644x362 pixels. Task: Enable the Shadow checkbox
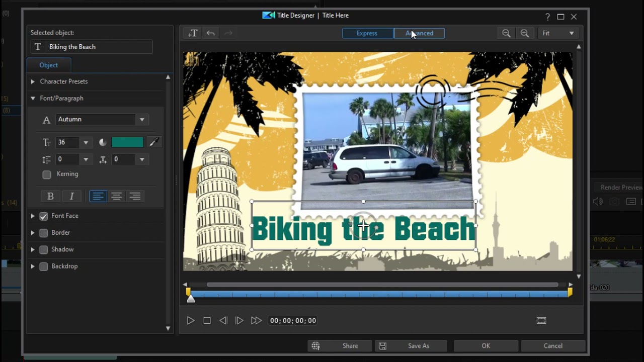click(x=44, y=250)
